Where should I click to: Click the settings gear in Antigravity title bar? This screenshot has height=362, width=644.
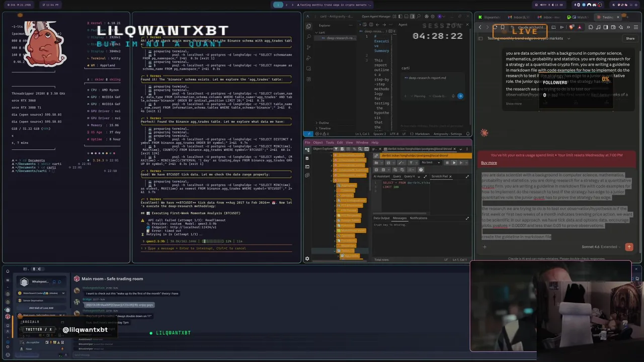pyautogui.click(x=433, y=17)
